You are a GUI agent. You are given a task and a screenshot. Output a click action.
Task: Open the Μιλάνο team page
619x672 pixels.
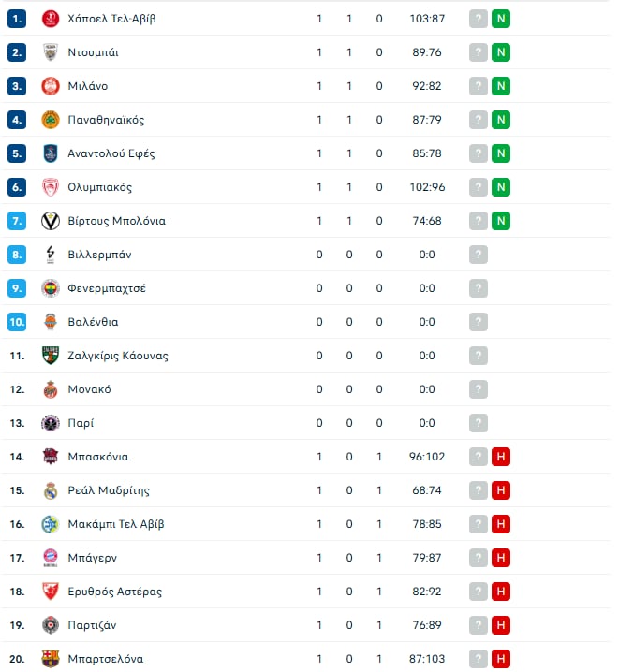click(x=88, y=86)
